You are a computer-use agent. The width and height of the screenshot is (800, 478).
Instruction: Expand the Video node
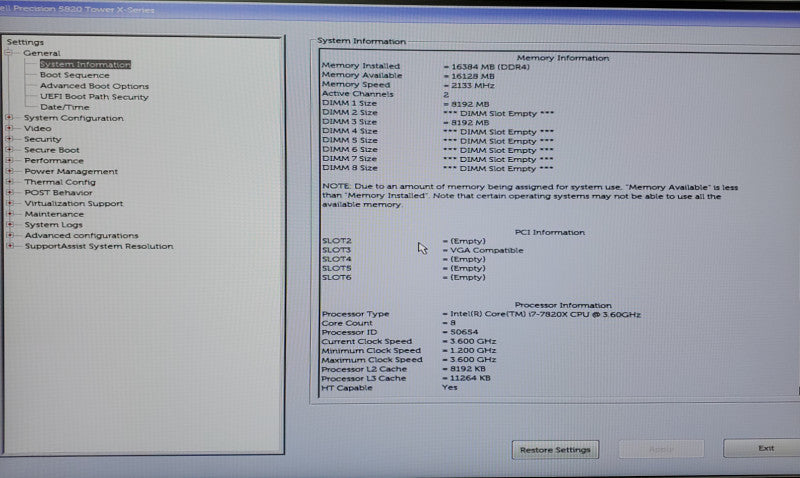pos(9,129)
